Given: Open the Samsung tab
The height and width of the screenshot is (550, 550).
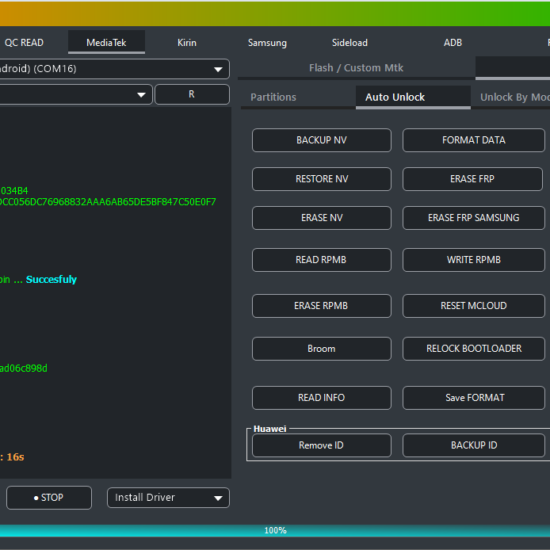Looking at the screenshot, I should (267, 43).
